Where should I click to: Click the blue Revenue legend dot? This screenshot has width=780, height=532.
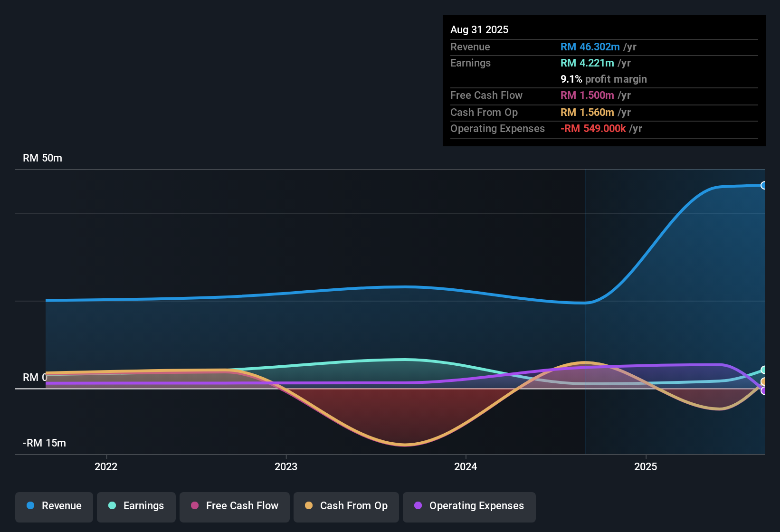coord(30,506)
